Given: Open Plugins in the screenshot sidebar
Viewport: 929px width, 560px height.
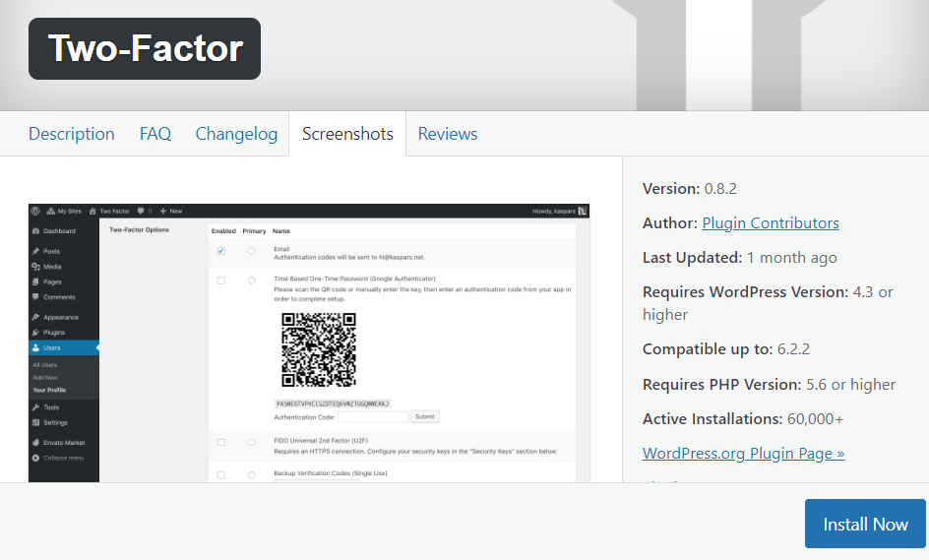Looking at the screenshot, I should (x=48, y=333).
